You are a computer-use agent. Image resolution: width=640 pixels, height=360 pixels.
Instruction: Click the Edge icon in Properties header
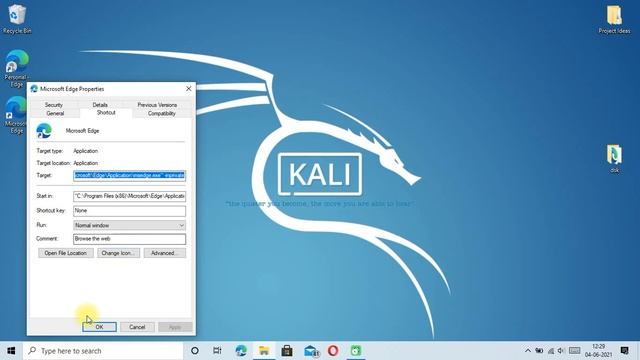[44, 131]
